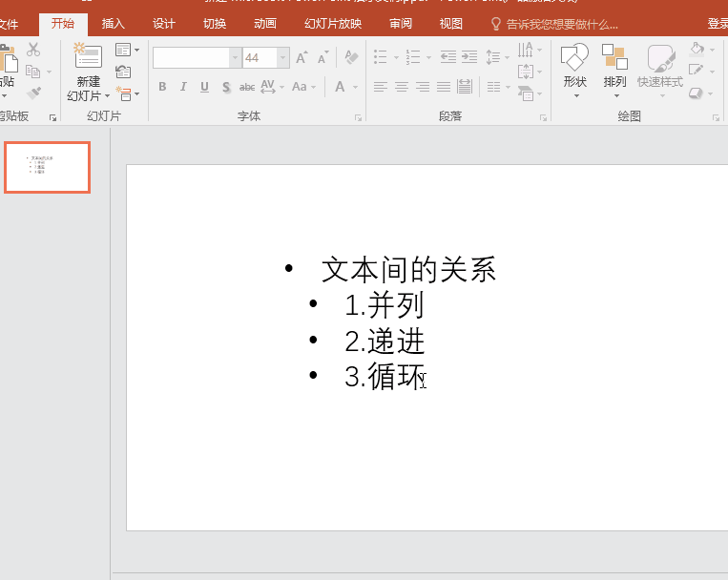This screenshot has height=580, width=728.
Task: Toggle Underline formatting
Action: pos(204,87)
